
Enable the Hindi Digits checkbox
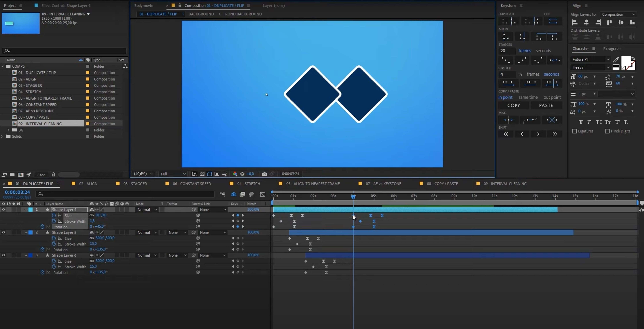(x=607, y=131)
